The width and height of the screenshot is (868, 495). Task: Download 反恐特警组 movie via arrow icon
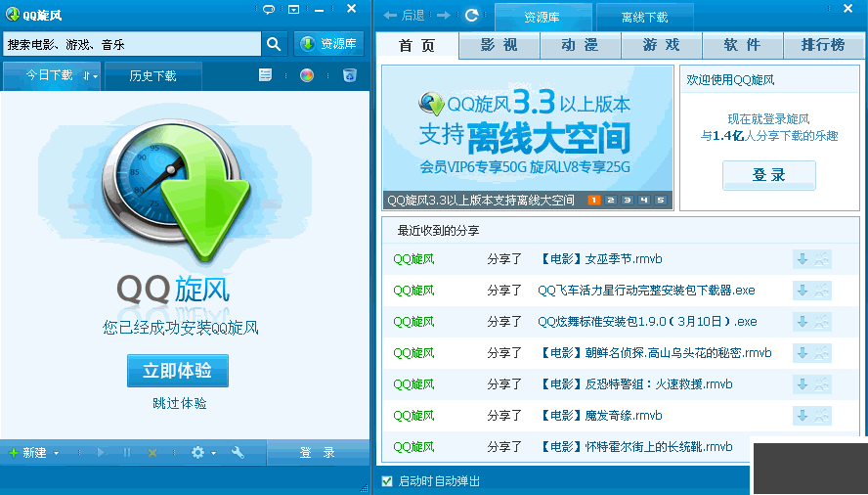click(803, 384)
